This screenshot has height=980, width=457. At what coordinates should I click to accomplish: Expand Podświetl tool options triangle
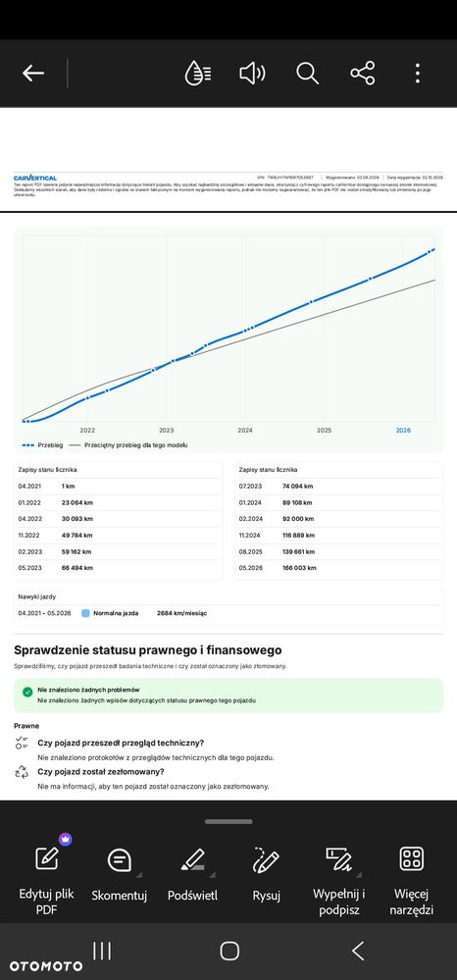pyautogui.click(x=211, y=874)
